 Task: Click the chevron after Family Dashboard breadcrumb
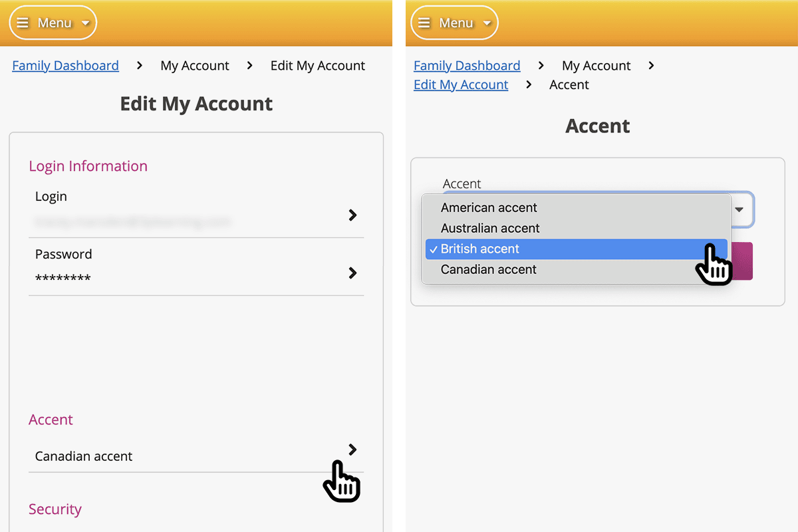(138, 65)
